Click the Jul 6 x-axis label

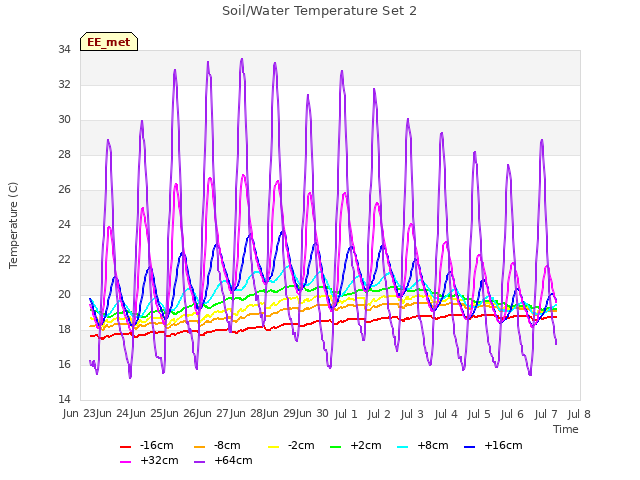tap(512, 414)
